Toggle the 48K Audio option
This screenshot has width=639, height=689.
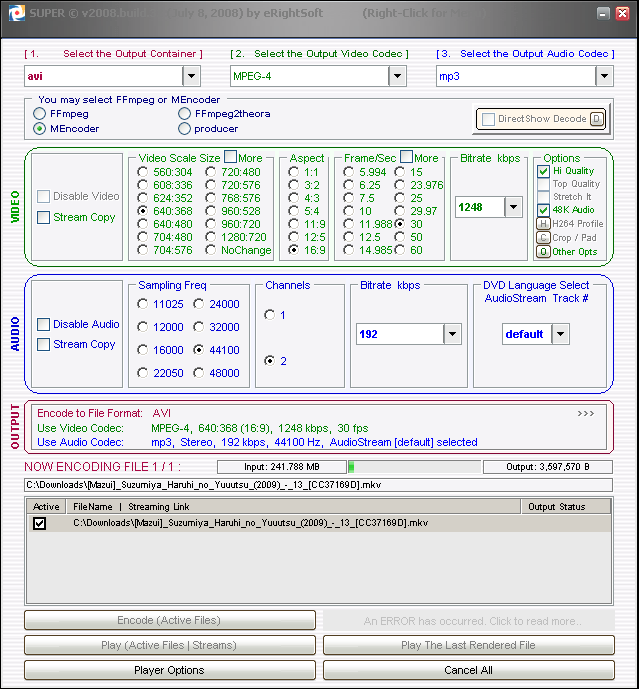[543, 210]
